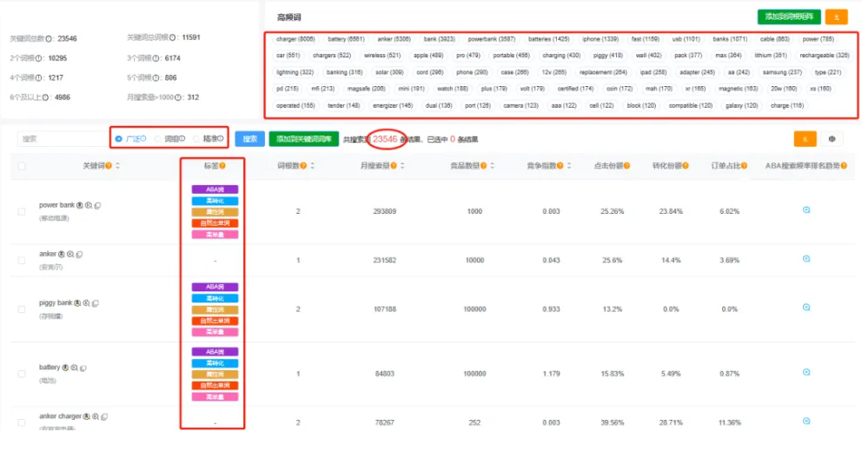868x452 pixels.
Task: Click Amazon icon beside power bank keyword
Action: click(80, 205)
